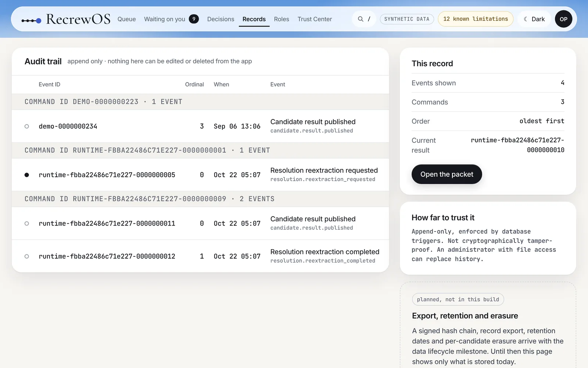Image resolution: width=588 pixels, height=368 pixels.
Task: Select event ID runtime-fbba22486c71e227-0000000012
Action: 107,256
